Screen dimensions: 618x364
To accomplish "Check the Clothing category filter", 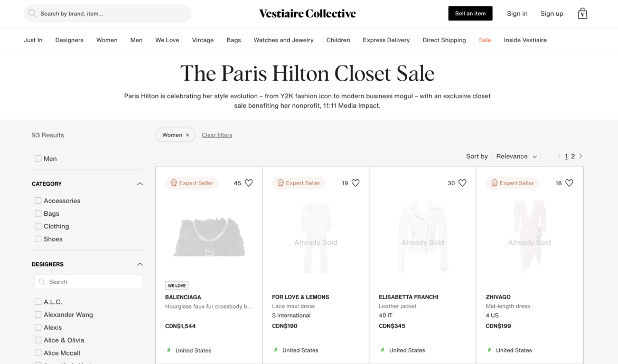I will pyautogui.click(x=38, y=226).
